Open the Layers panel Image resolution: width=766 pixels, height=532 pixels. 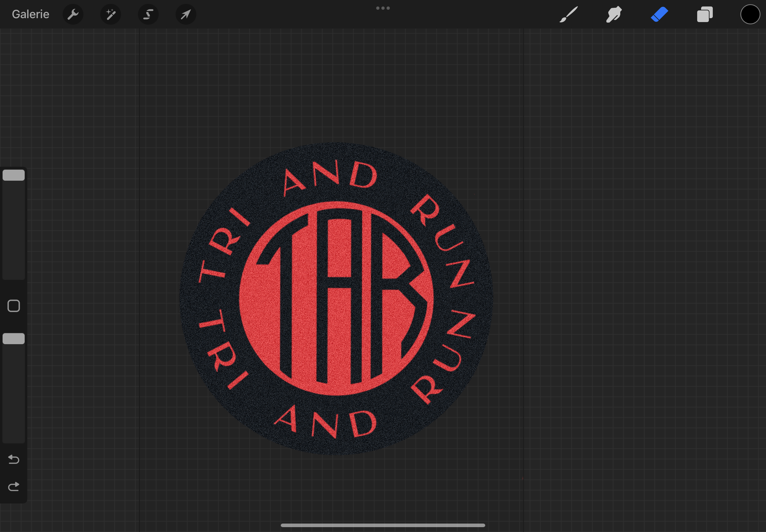coord(705,14)
